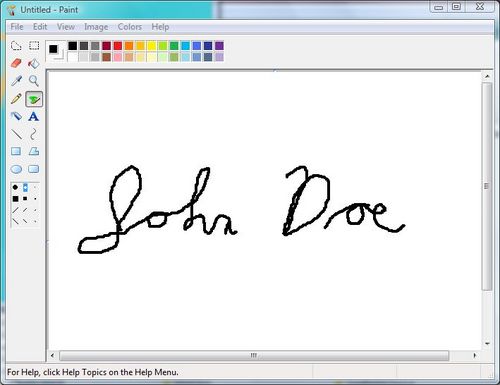Choose the straight Line tool
The image size is (500, 385).
click(16, 134)
